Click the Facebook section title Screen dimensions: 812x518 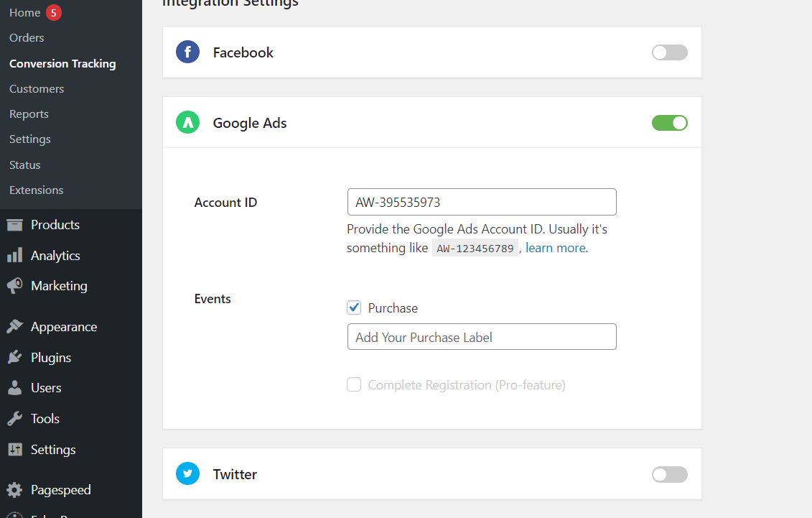(x=243, y=52)
